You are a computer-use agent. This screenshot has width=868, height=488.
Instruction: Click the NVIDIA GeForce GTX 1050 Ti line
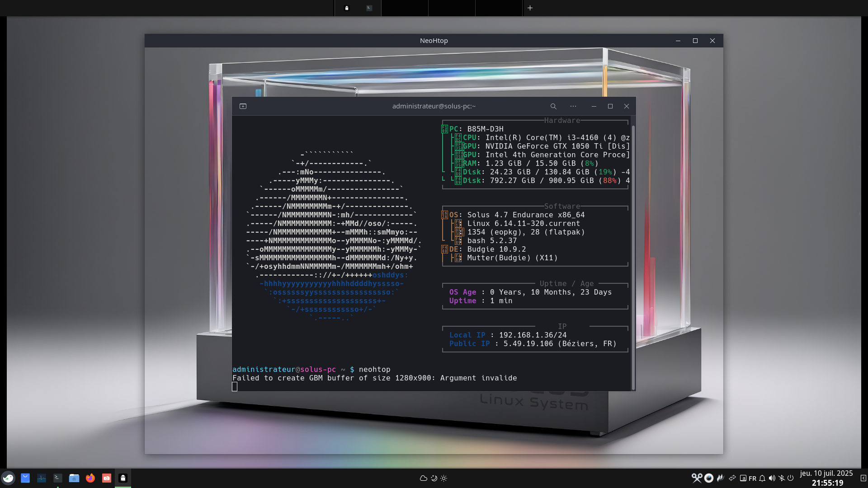click(x=542, y=146)
